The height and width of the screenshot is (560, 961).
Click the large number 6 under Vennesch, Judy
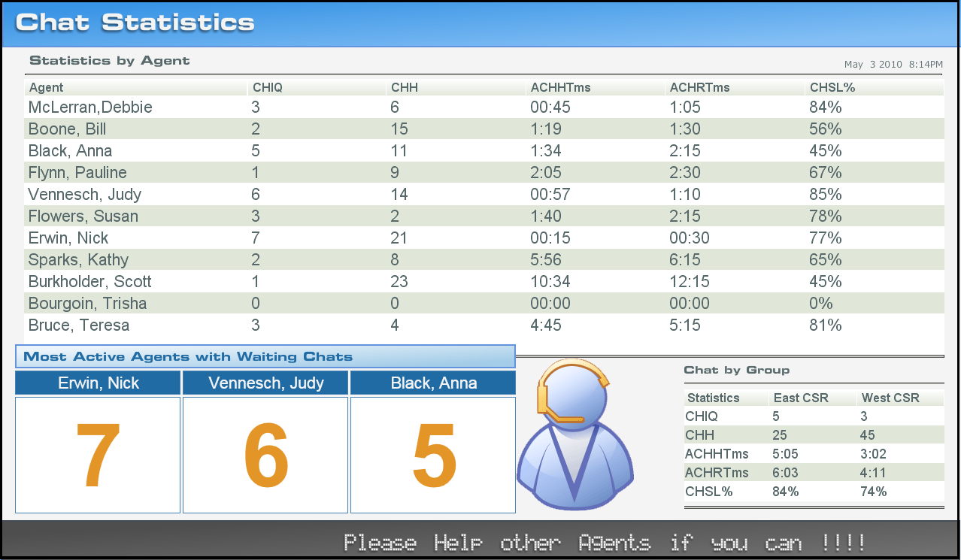tap(265, 456)
